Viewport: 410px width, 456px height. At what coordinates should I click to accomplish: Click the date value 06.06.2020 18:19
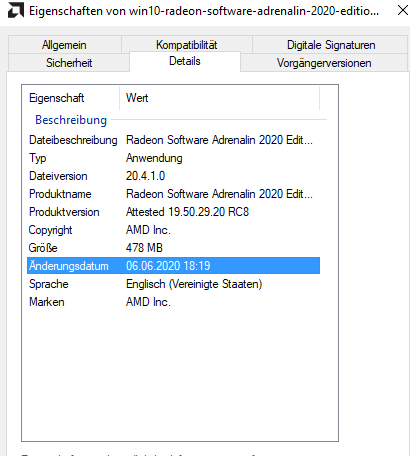(168, 266)
